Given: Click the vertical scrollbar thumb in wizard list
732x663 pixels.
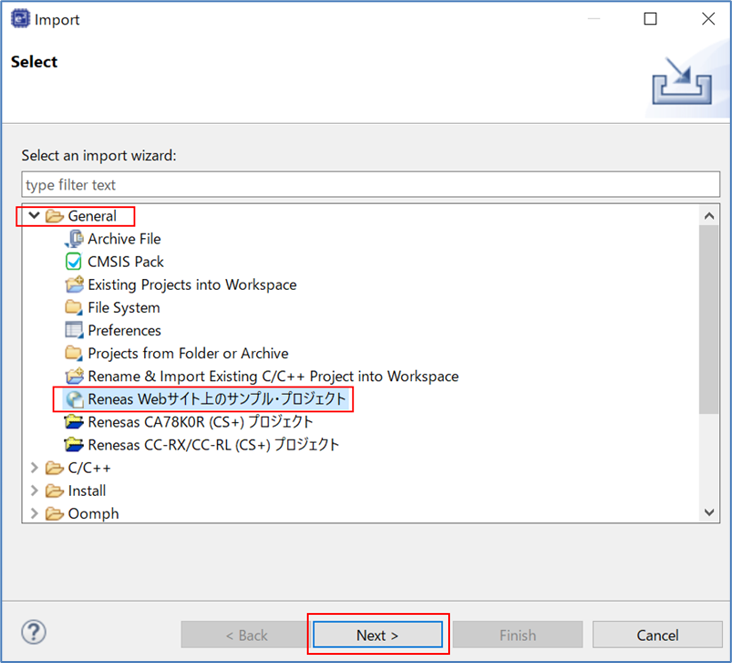Looking at the screenshot, I should coord(709,319).
